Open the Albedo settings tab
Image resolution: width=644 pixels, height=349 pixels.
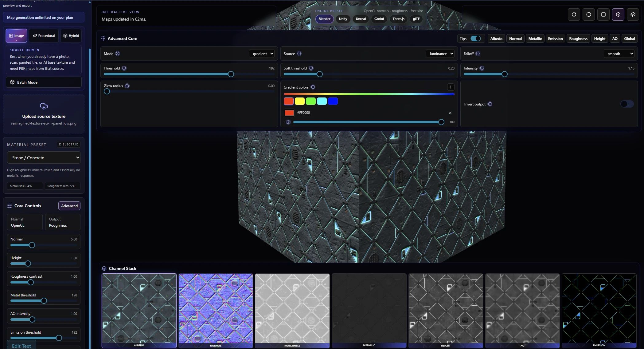[496, 38]
